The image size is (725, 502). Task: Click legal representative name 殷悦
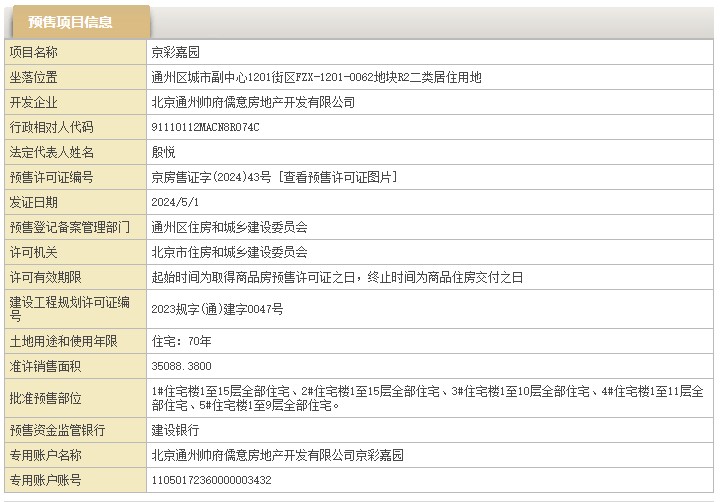coord(163,152)
